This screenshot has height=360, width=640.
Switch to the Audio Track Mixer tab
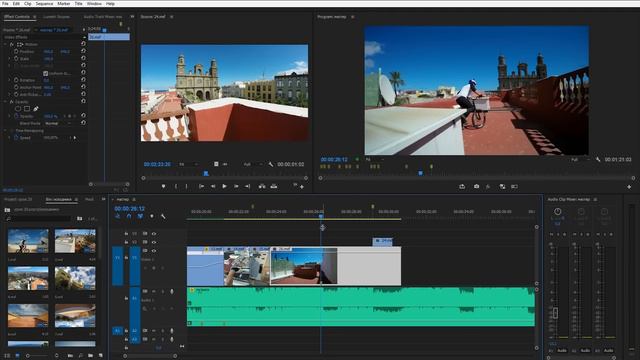point(103,17)
